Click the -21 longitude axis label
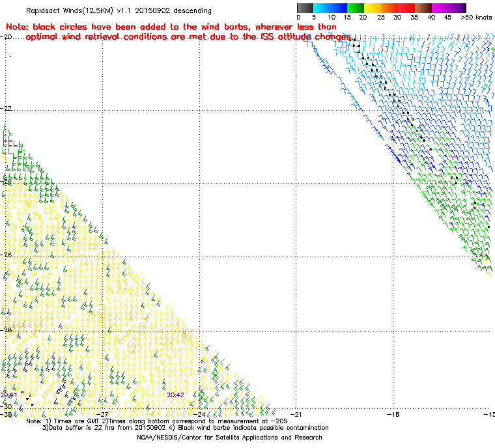 (x=296, y=414)
